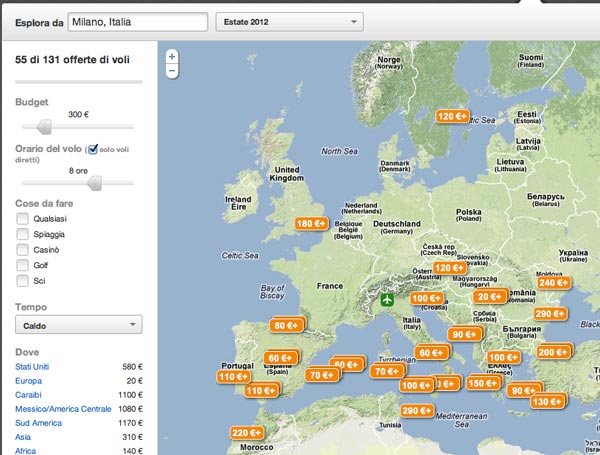The width and height of the screenshot is (600, 455).
Task: Select the 180 €+ price marker over England
Action: click(311, 223)
